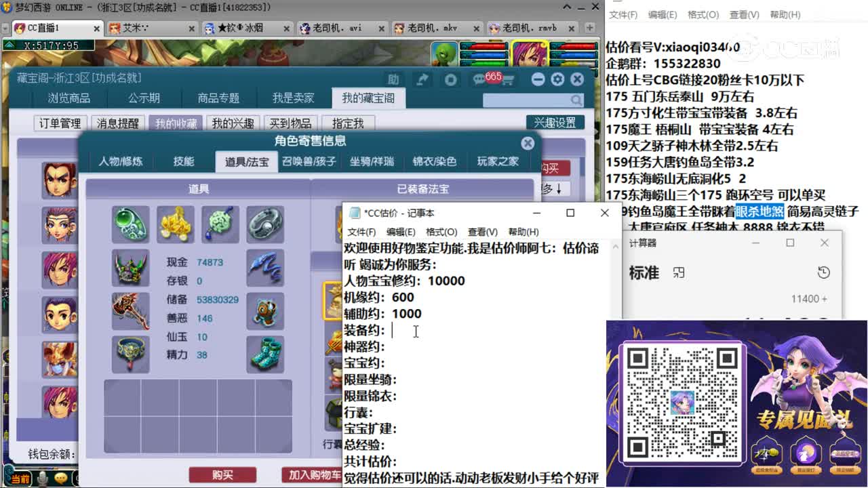Click the share arrow icon on 藏宝阁 toolbar

[x=423, y=79]
